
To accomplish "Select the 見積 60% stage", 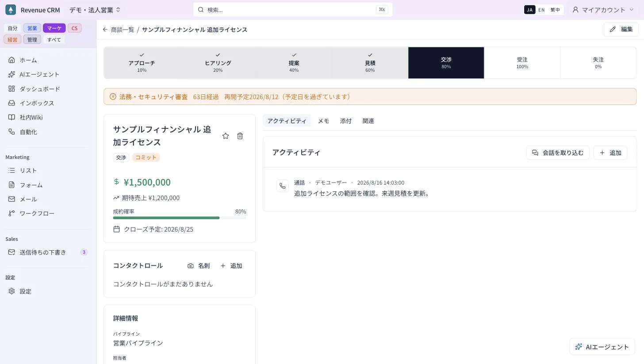I will (370, 63).
